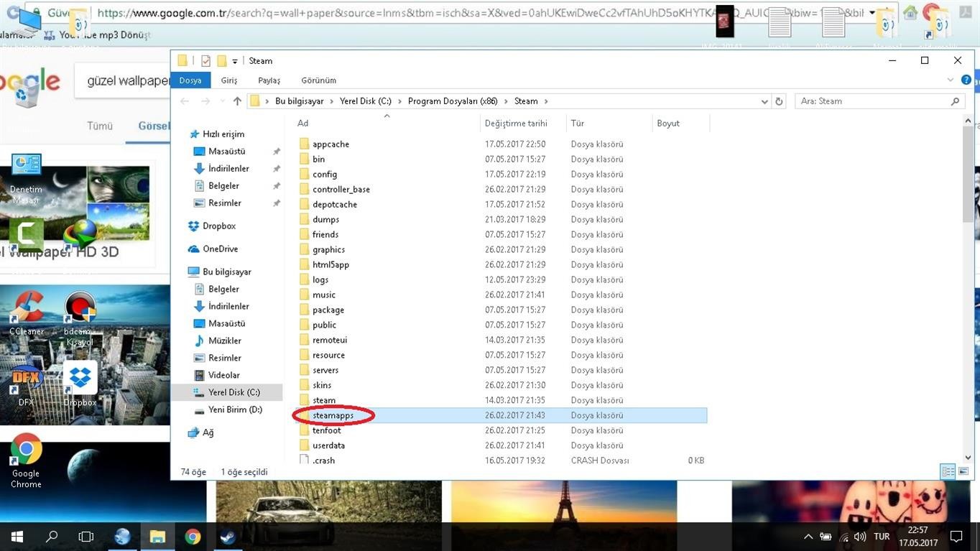
Task: Open the taskbar search magnifier
Action: [x=52, y=537]
